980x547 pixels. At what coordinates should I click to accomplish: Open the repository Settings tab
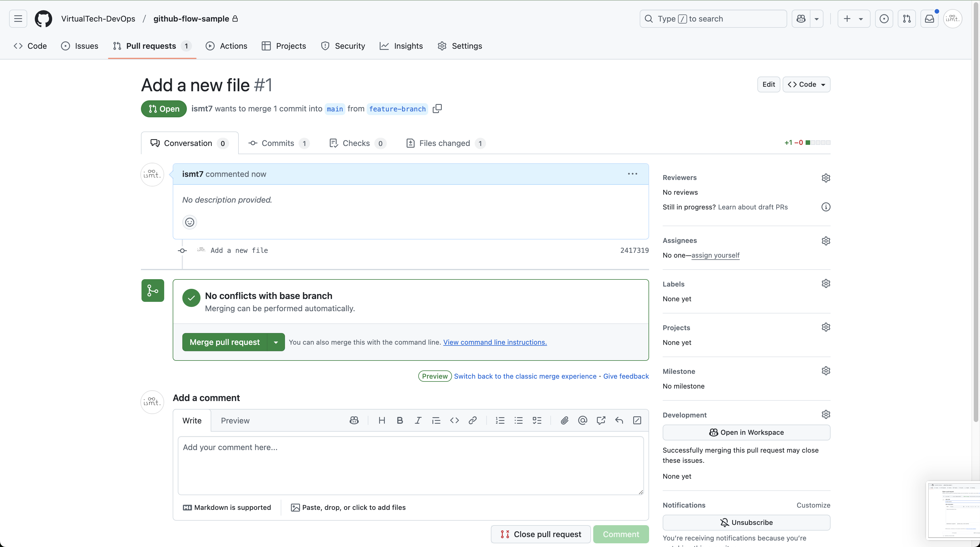[x=460, y=46]
